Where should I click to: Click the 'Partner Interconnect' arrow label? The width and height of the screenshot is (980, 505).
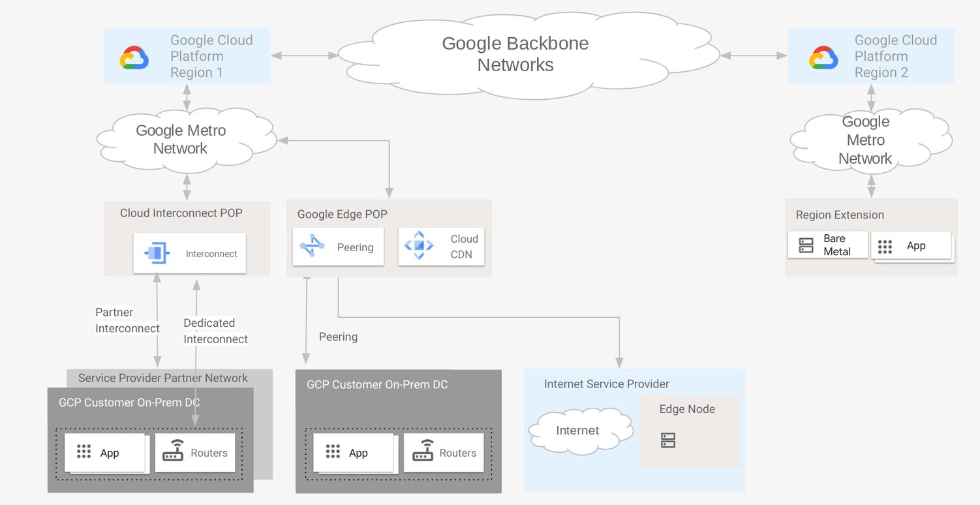point(127,320)
